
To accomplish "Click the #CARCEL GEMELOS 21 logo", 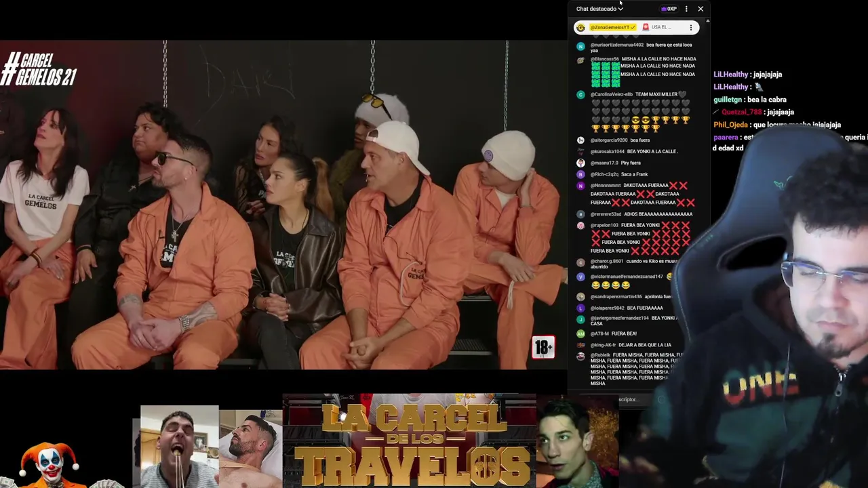I will pyautogui.click(x=39, y=69).
